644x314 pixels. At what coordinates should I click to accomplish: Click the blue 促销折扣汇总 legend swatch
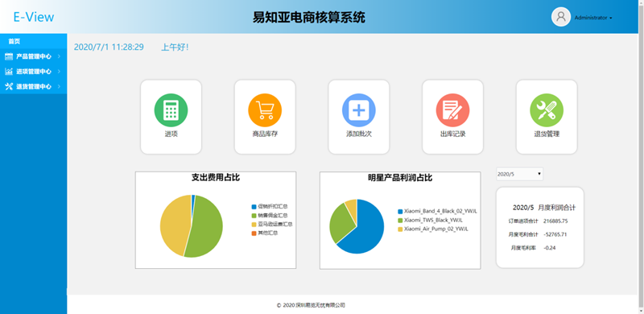[254, 206]
